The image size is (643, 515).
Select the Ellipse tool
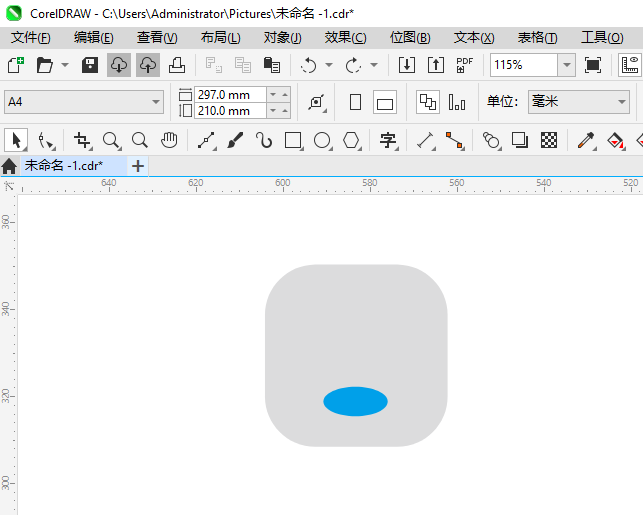point(323,141)
